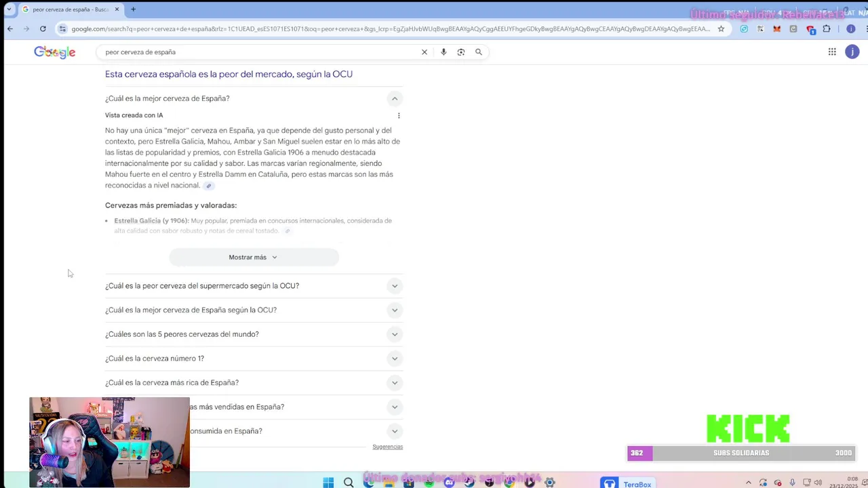Open the red shield extension with badge 1

[810, 29]
